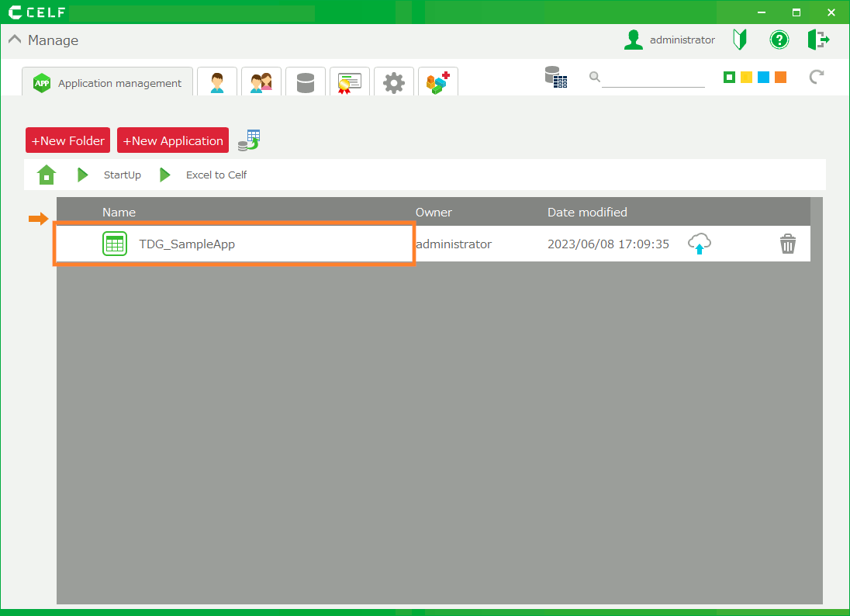
Task: Click the beginner guide leaf icon
Action: (740, 40)
